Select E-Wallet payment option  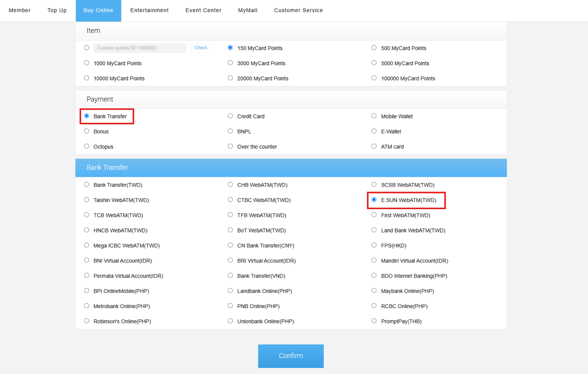[374, 131]
